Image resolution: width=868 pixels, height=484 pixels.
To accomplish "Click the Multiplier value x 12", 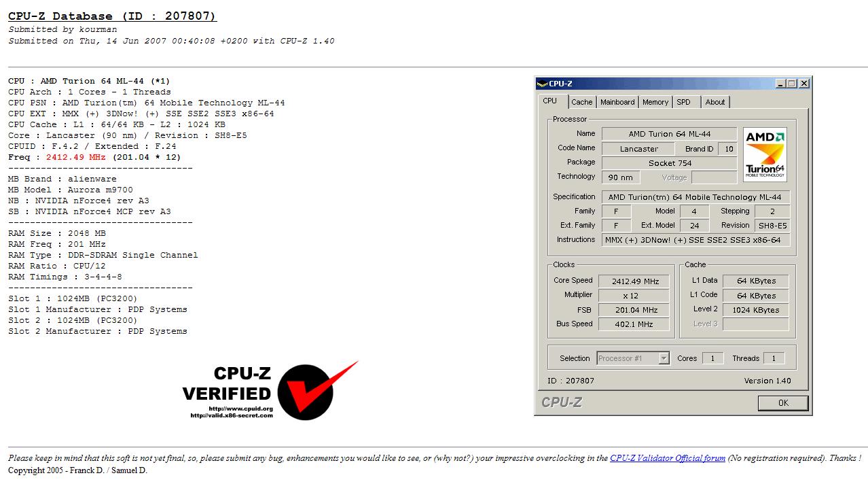I will [633, 296].
